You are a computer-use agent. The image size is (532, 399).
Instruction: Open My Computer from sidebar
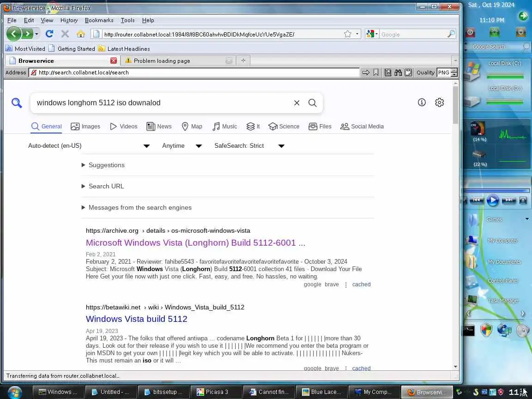pyautogui.click(x=502, y=241)
